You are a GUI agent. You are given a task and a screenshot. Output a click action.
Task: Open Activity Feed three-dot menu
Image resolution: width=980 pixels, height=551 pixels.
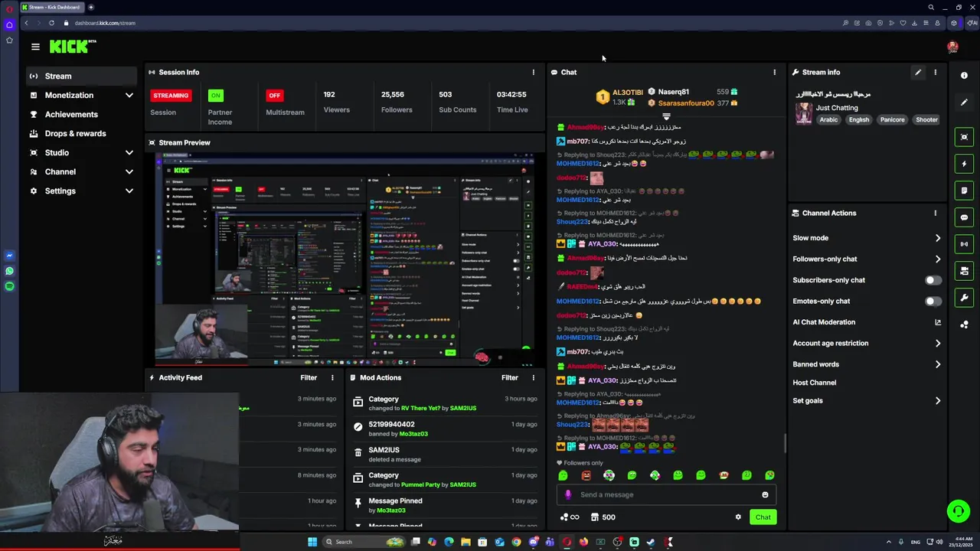pos(332,377)
